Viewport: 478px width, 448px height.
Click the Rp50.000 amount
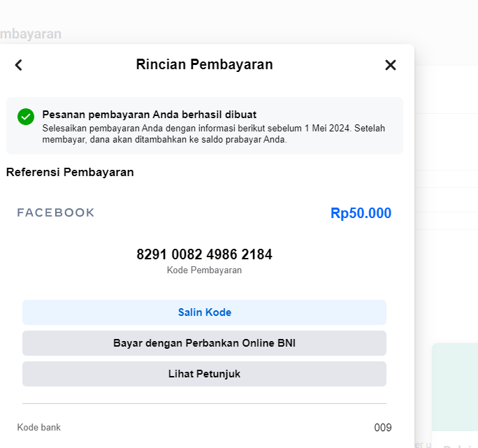coord(361,213)
